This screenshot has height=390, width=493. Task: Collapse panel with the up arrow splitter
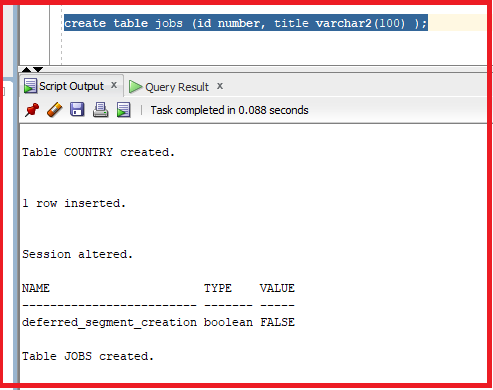click(26, 69)
